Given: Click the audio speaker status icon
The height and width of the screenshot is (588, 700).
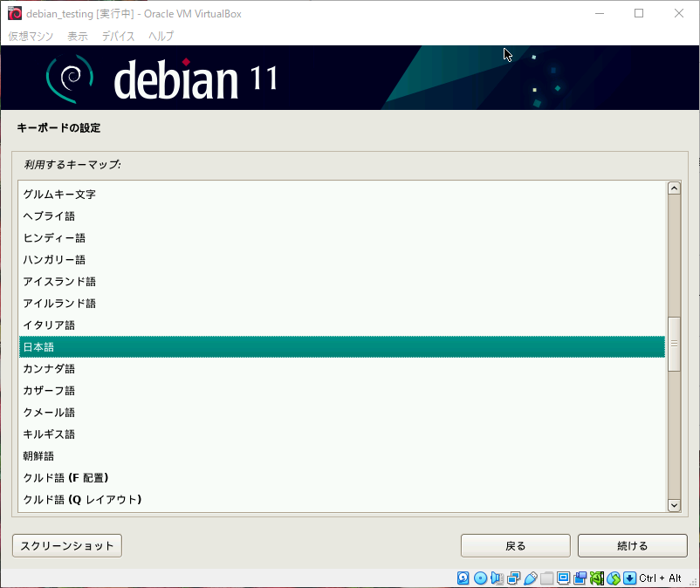Looking at the screenshot, I should 497,578.
